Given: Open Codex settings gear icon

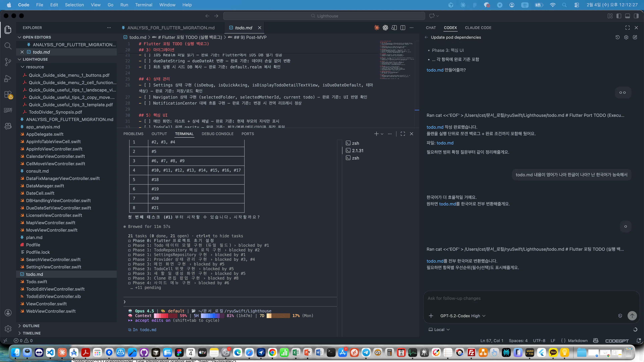Looking at the screenshot, I should [626, 37].
